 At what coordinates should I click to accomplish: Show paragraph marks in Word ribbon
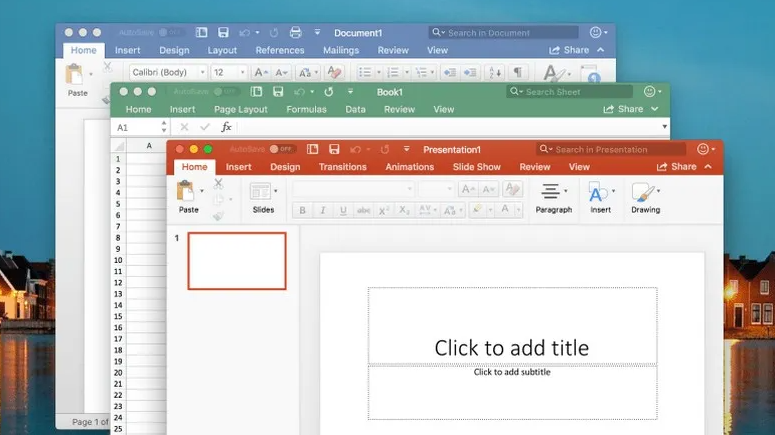(x=517, y=72)
